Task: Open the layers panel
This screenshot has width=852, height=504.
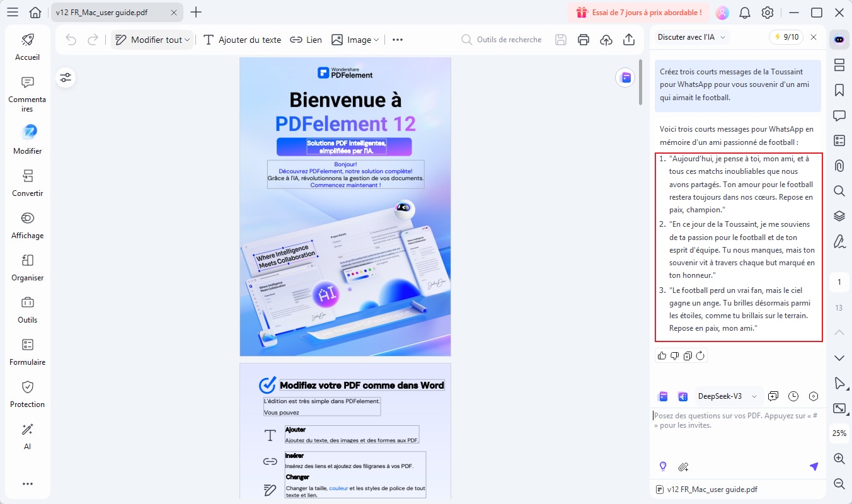Action: point(839,216)
